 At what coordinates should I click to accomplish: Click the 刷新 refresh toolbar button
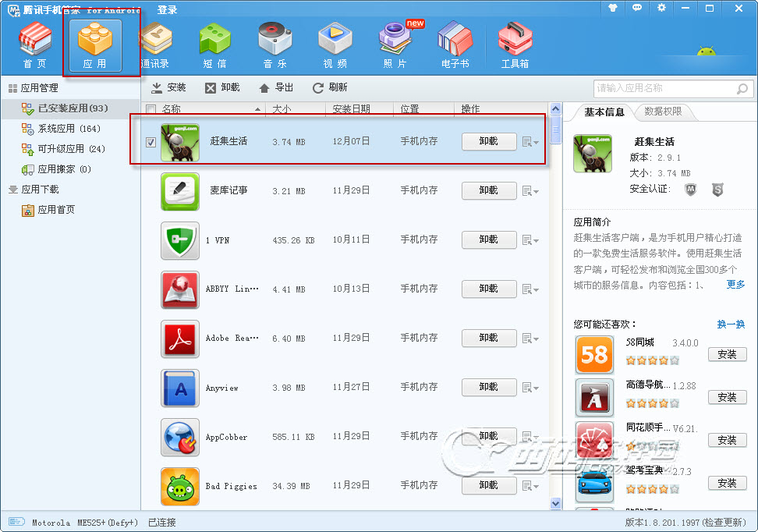point(330,87)
